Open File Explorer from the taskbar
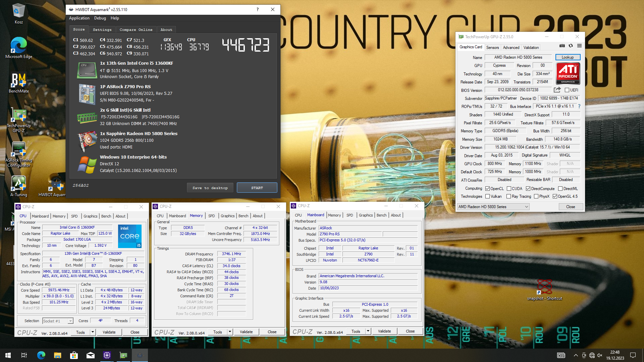The width and height of the screenshot is (644, 362). (58, 355)
